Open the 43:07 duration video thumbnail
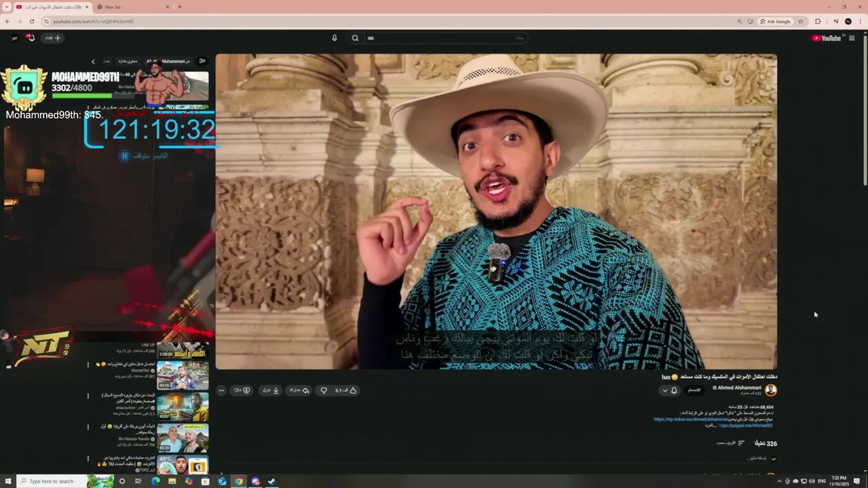This screenshot has width=868, height=488. tap(183, 407)
